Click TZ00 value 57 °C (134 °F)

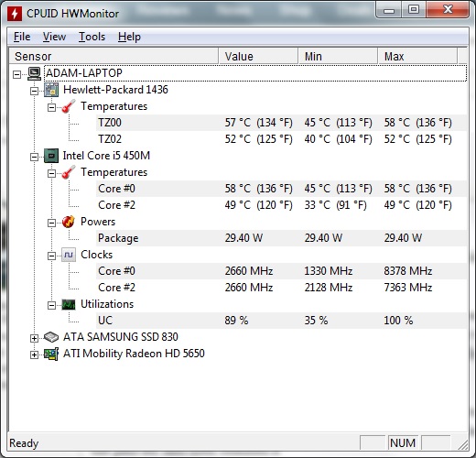click(x=258, y=123)
